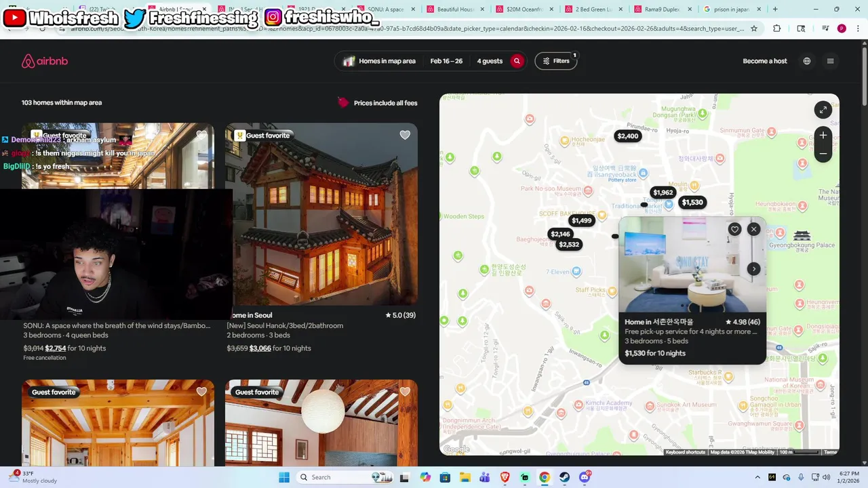Click the $1,499 map price marker
868x488 pixels.
(581, 220)
